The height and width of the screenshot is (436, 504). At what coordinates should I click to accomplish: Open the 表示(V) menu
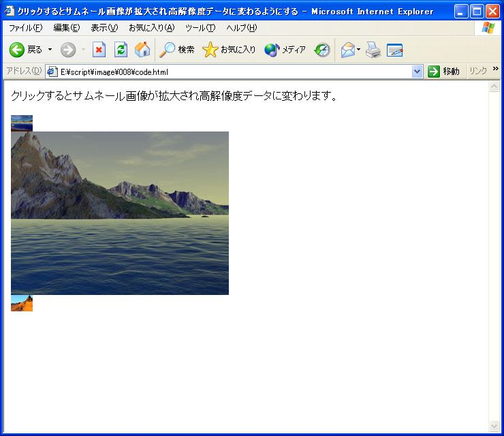tap(104, 28)
